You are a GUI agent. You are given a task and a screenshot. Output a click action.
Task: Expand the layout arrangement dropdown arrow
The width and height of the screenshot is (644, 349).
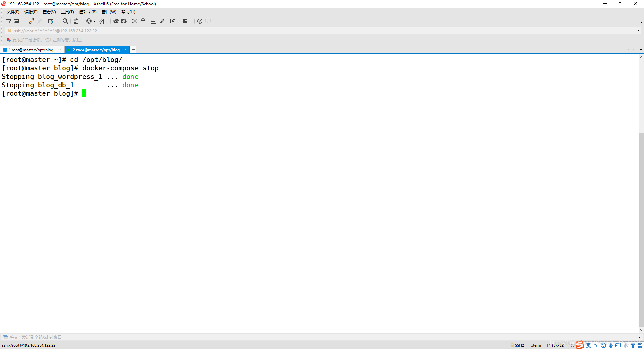click(191, 21)
